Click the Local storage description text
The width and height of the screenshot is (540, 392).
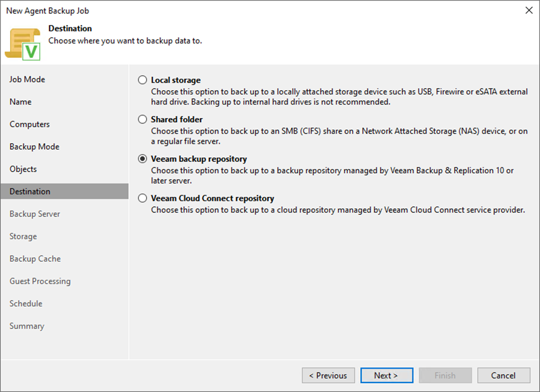pos(339,97)
